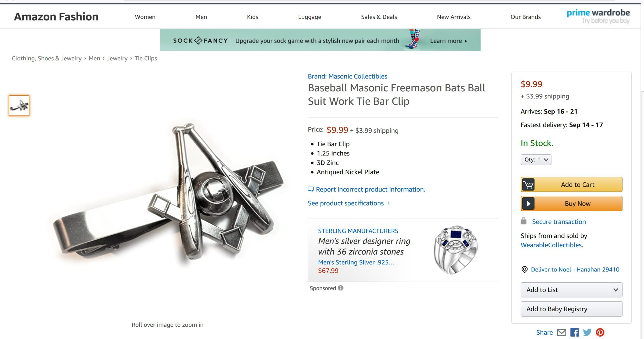Open New Arrivals in navigation
The height and width of the screenshot is (339, 644).
click(x=454, y=17)
